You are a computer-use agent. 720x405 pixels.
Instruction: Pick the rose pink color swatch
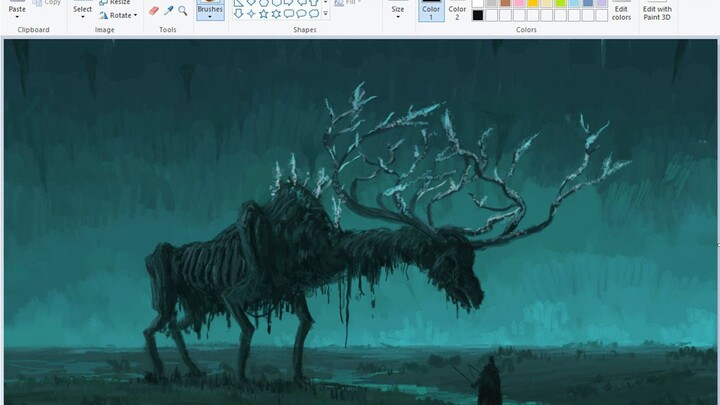(x=519, y=3)
